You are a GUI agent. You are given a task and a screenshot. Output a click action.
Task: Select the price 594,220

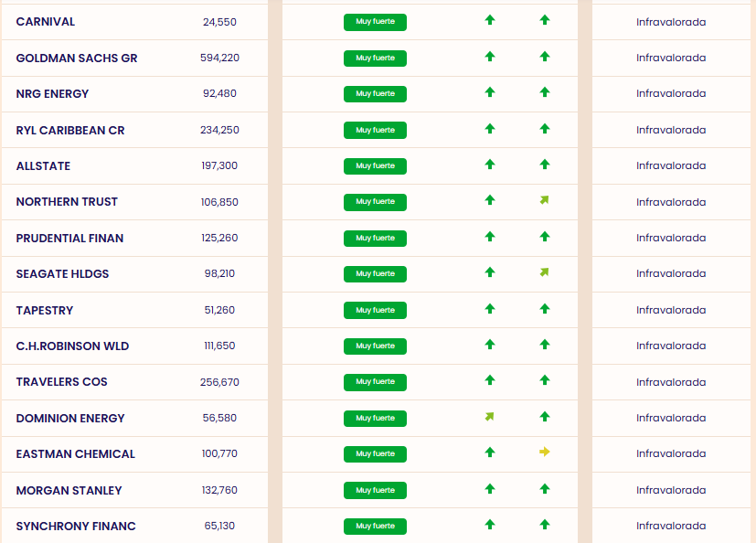(220, 58)
